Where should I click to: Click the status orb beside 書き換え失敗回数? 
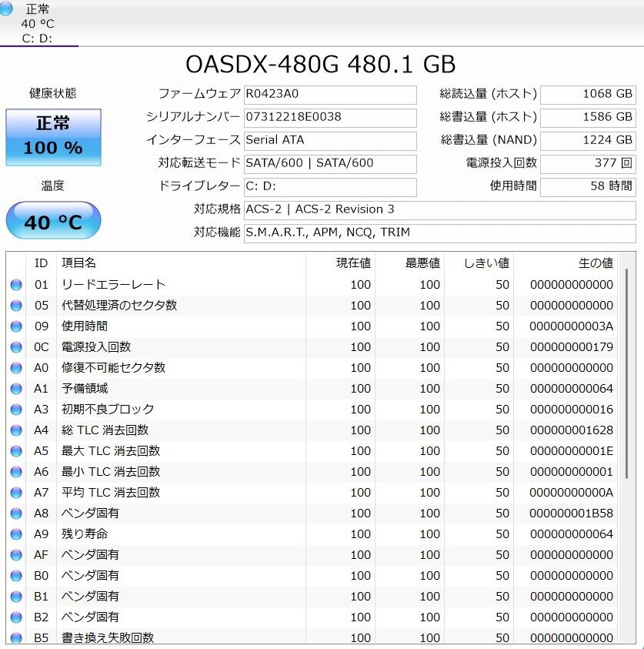pos(16,637)
